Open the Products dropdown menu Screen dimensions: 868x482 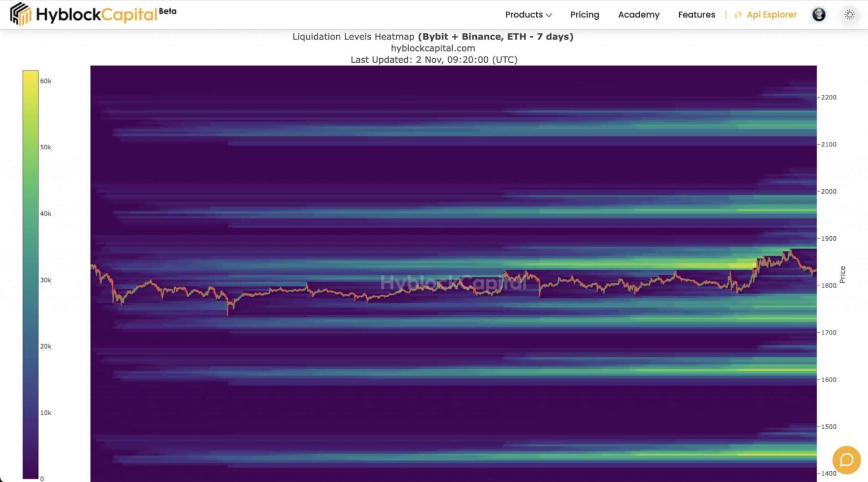coord(524,15)
